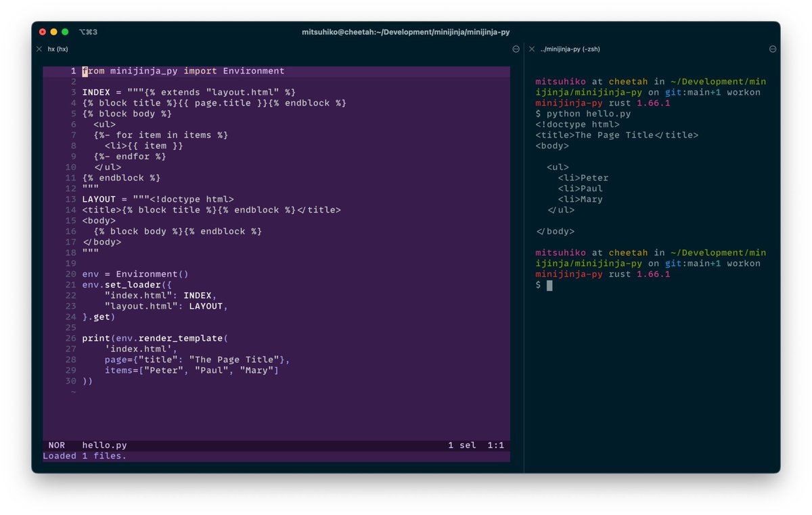Click the 1:1 cursor position indicator
The image size is (812, 515).
496,445
